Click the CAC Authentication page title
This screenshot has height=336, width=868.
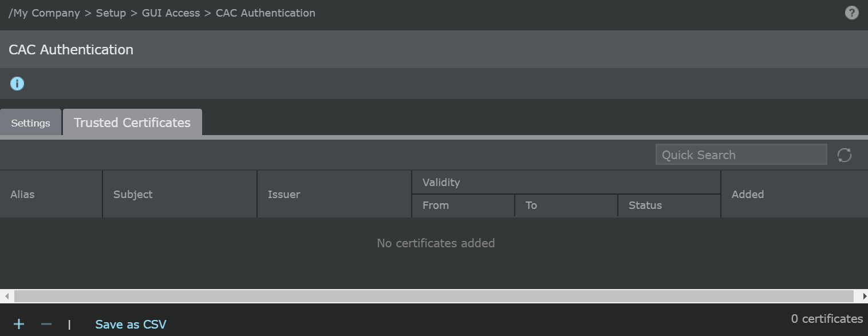[71, 49]
